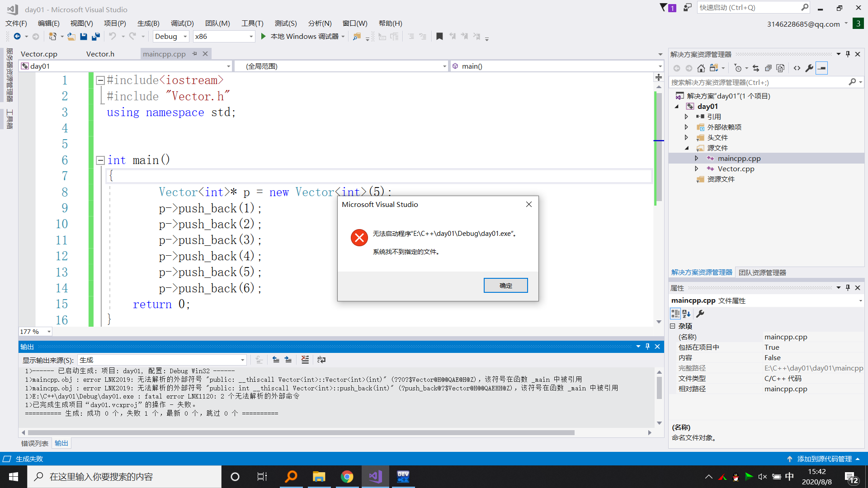
Task: Select Vector.cpp in Solution Explorer
Action: coord(736,169)
